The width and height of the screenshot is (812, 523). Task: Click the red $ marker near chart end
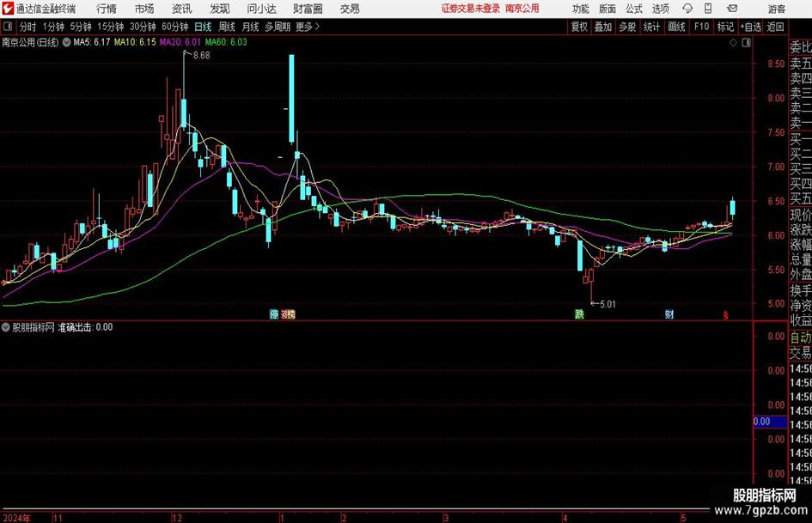(x=726, y=315)
